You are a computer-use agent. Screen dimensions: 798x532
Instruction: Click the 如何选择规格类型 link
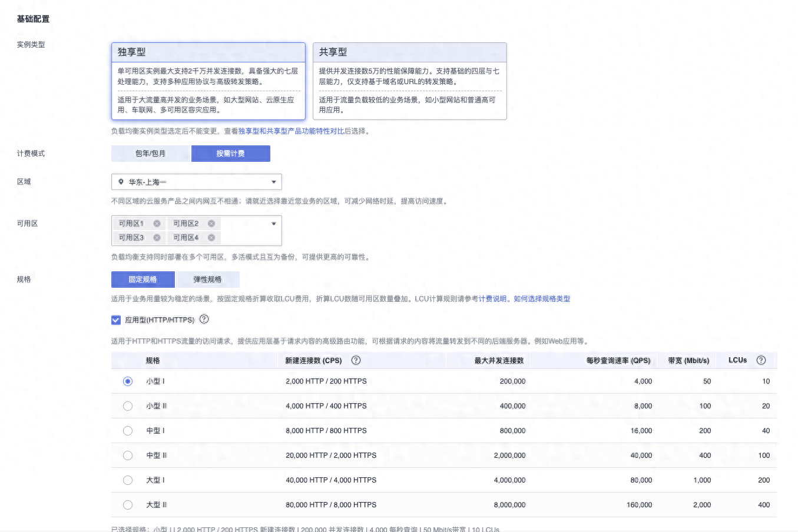tap(542, 298)
